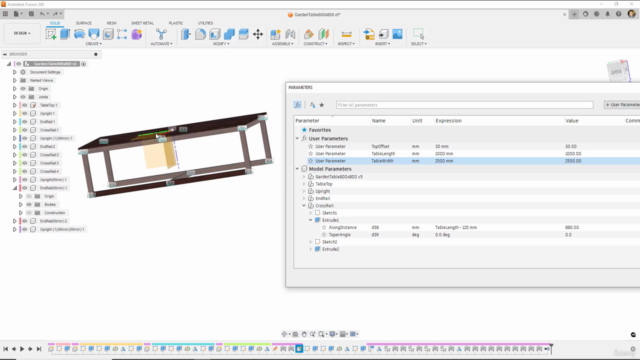Open the Design workspace dropdown
640x360 pixels.
point(22,33)
